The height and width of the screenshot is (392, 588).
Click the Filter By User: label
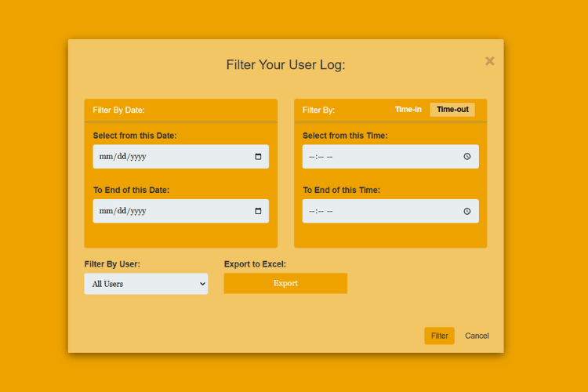[x=112, y=264]
